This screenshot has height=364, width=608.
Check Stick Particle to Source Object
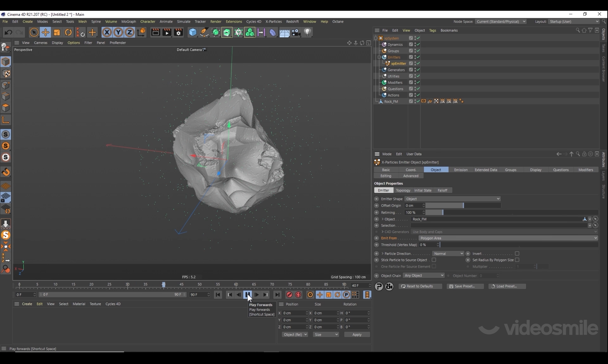coord(434,260)
